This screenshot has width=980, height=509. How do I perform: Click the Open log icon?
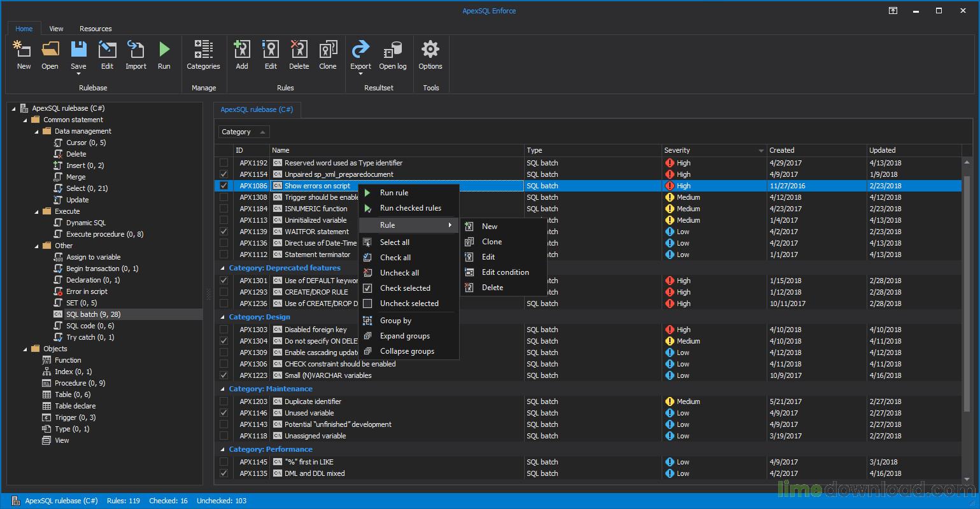pyautogui.click(x=393, y=50)
